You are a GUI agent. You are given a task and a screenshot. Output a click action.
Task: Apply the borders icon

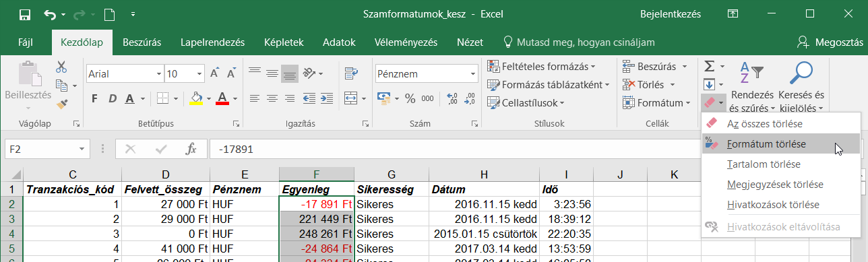[x=162, y=98]
